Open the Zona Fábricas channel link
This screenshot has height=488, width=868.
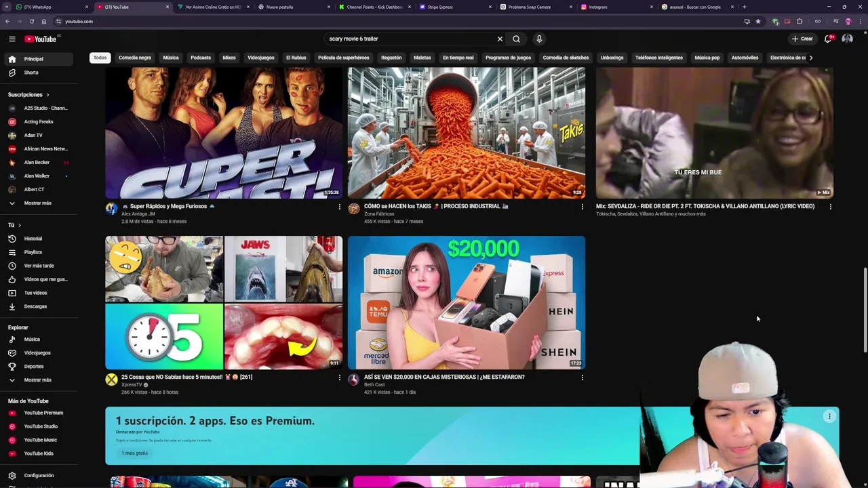pos(379,214)
